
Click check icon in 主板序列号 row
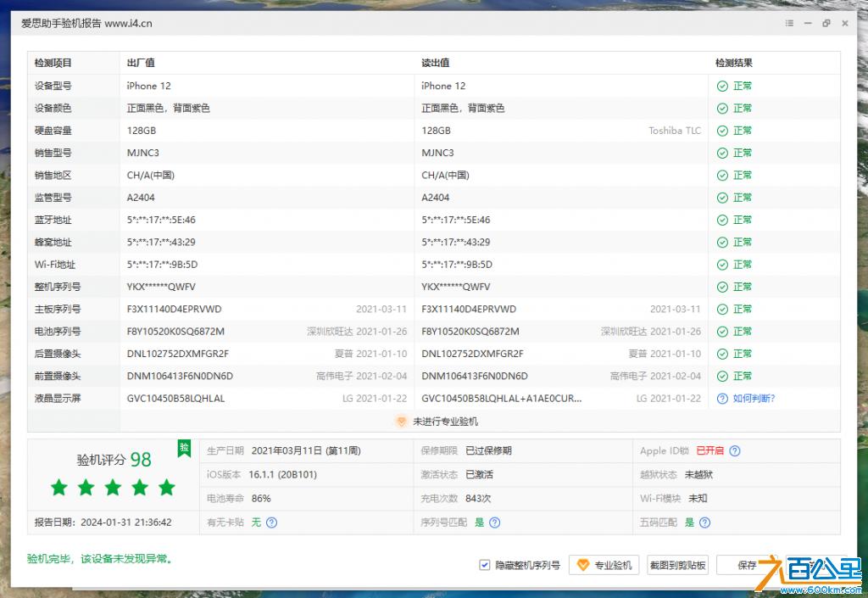tap(722, 309)
